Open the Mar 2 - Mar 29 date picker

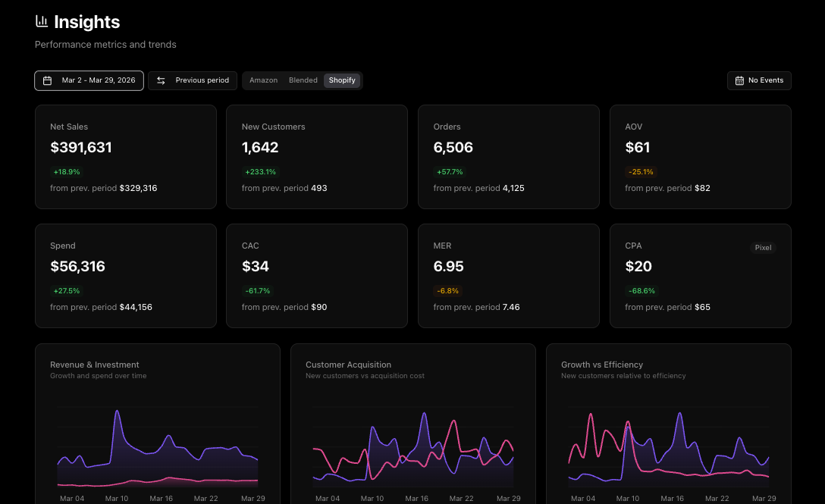[89, 80]
